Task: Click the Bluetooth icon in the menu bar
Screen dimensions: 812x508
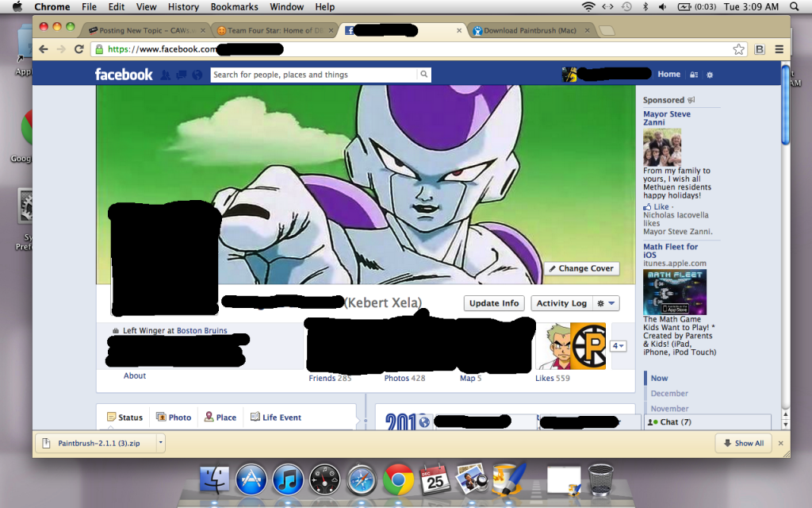Action: coord(645,6)
